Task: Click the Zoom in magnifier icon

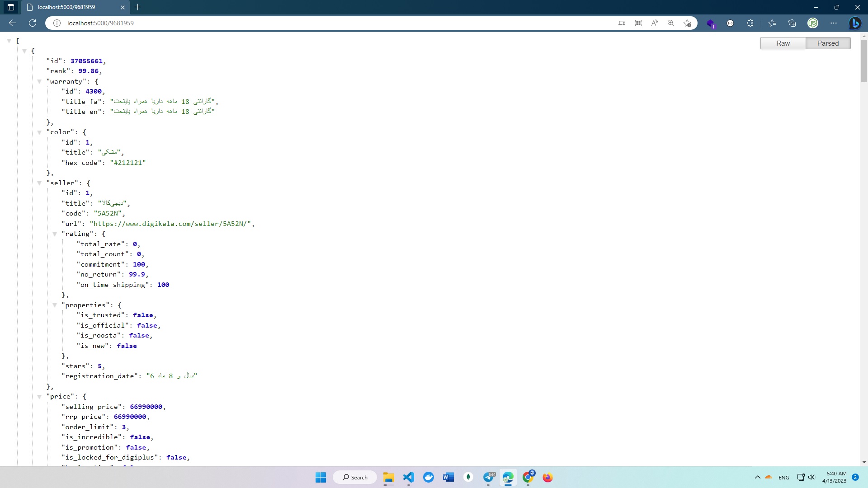Action: click(671, 23)
